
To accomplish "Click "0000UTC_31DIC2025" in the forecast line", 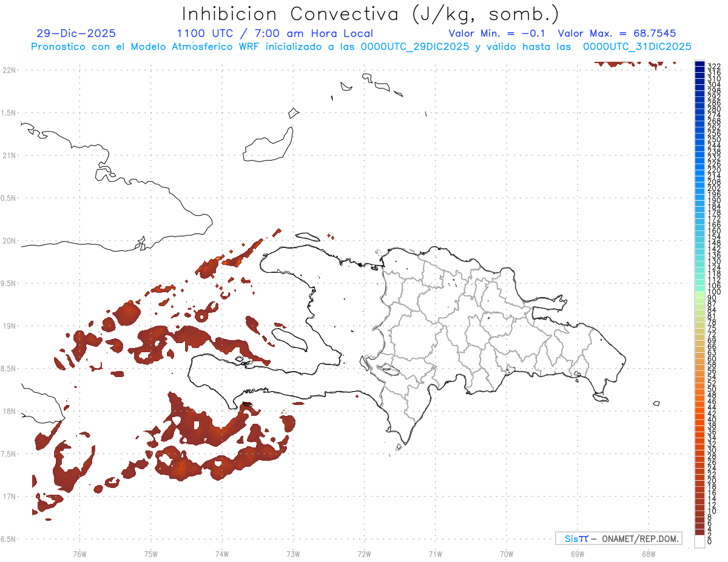I will pos(636,47).
